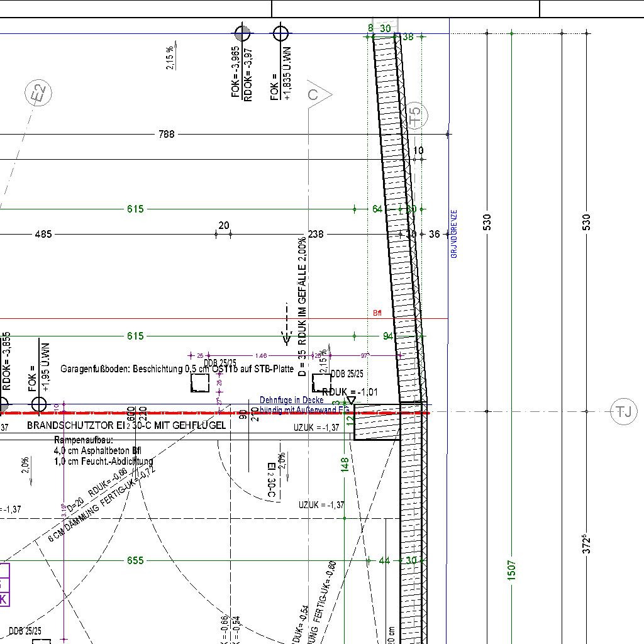The image size is (644, 644).
Task: Select the RDUK = -1,01 triangle height marker
Action: pyautogui.click(x=352, y=400)
